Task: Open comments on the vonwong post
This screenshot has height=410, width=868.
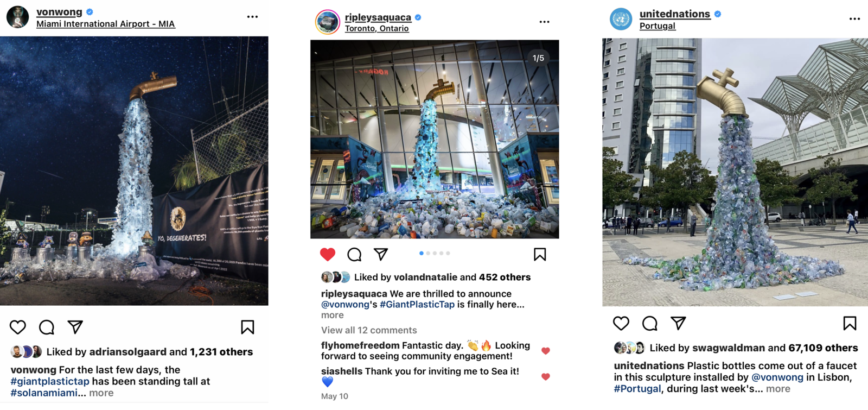Action: (x=47, y=327)
